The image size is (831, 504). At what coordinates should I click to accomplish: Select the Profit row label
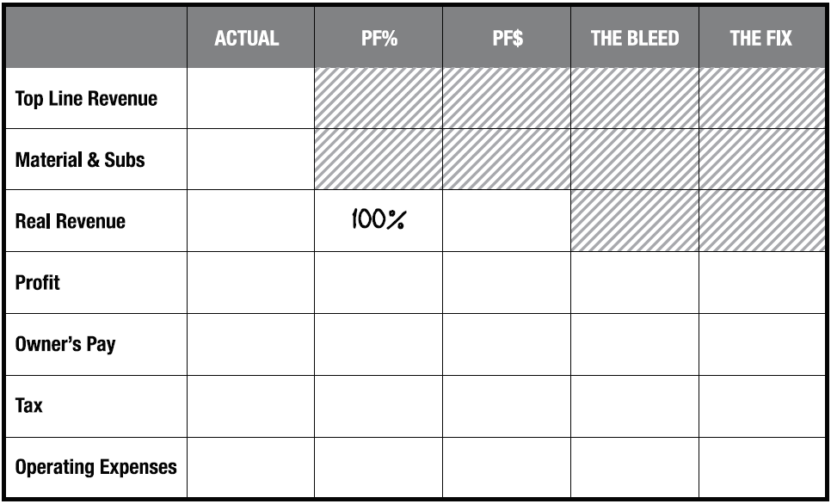pos(38,283)
